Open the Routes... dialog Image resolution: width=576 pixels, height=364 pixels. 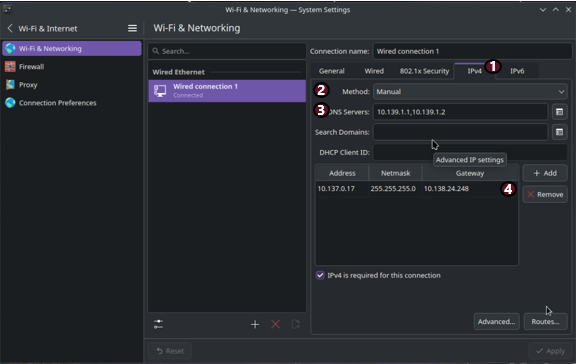pos(545,321)
